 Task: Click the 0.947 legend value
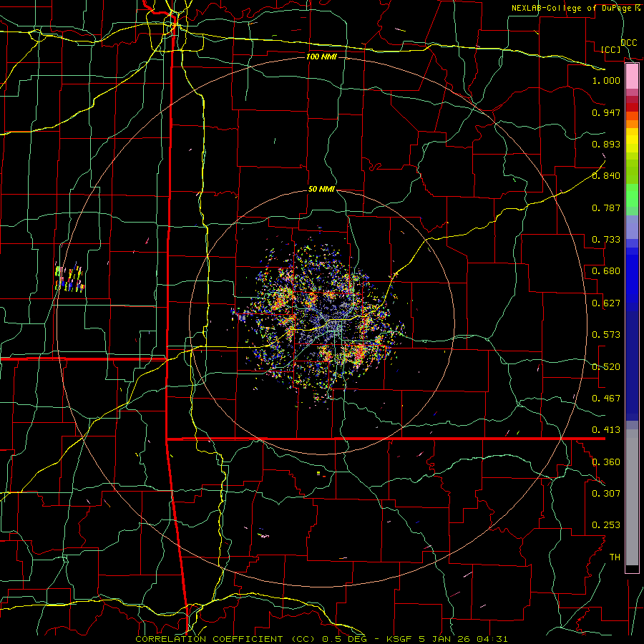click(606, 112)
